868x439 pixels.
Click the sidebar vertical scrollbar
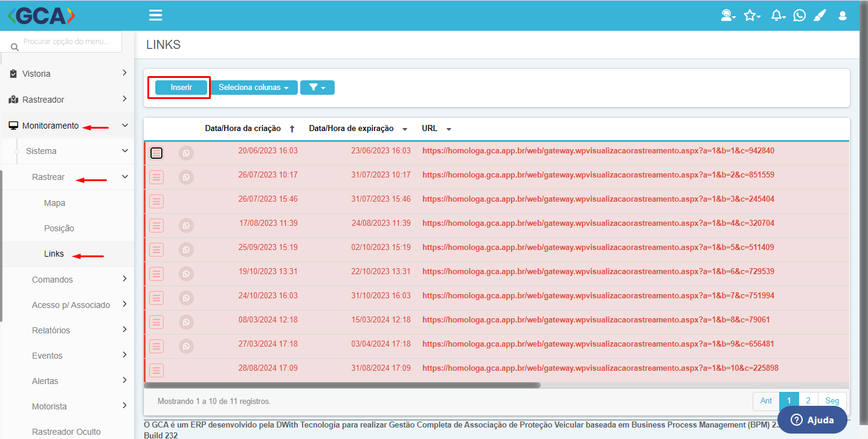pyautogui.click(x=2, y=246)
